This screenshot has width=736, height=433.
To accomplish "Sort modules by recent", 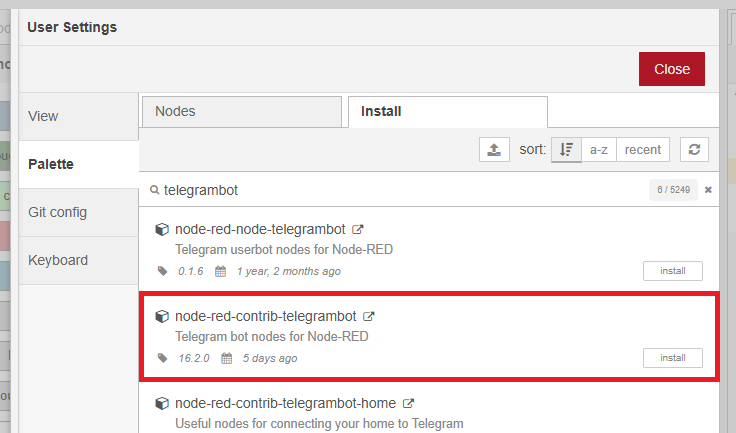I will point(642,150).
